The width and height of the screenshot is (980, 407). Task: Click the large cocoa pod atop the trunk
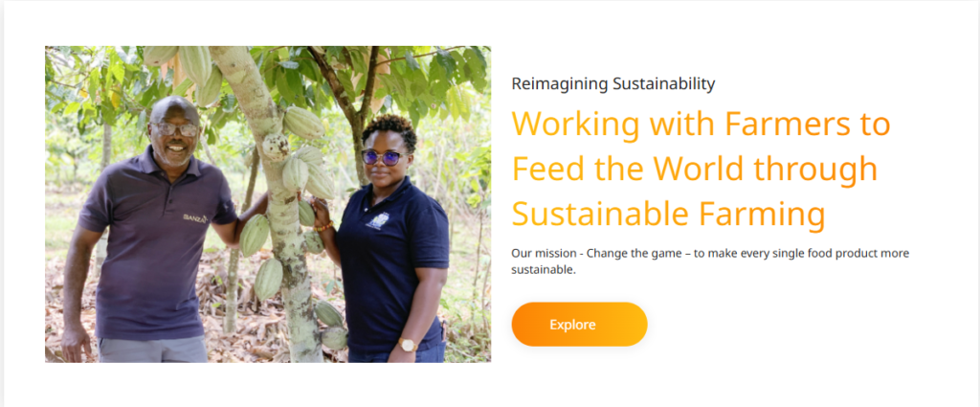coord(303,123)
